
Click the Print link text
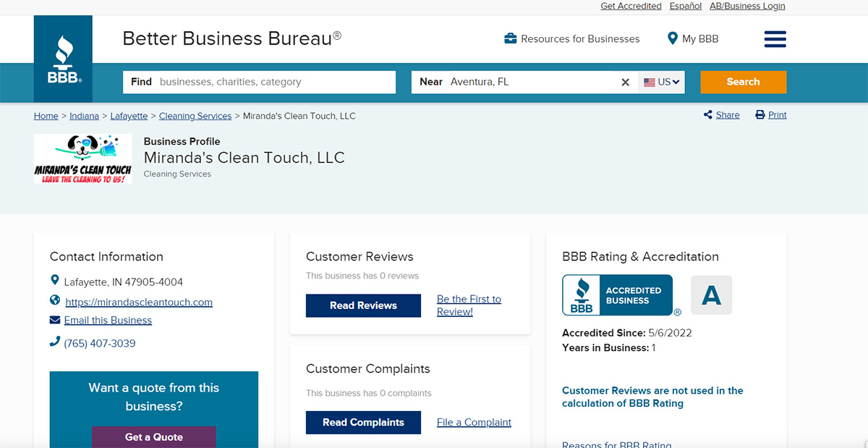coord(778,115)
